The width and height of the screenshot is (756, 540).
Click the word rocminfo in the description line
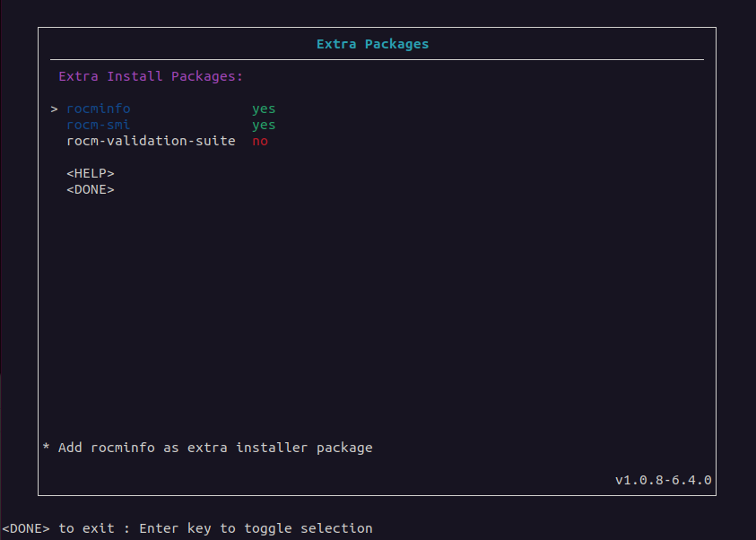point(122,448)
